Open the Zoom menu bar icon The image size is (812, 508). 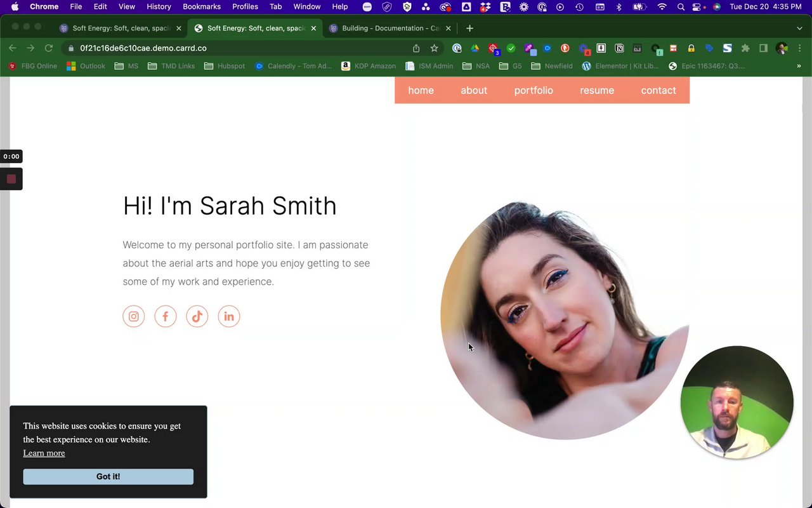[367, 7]
